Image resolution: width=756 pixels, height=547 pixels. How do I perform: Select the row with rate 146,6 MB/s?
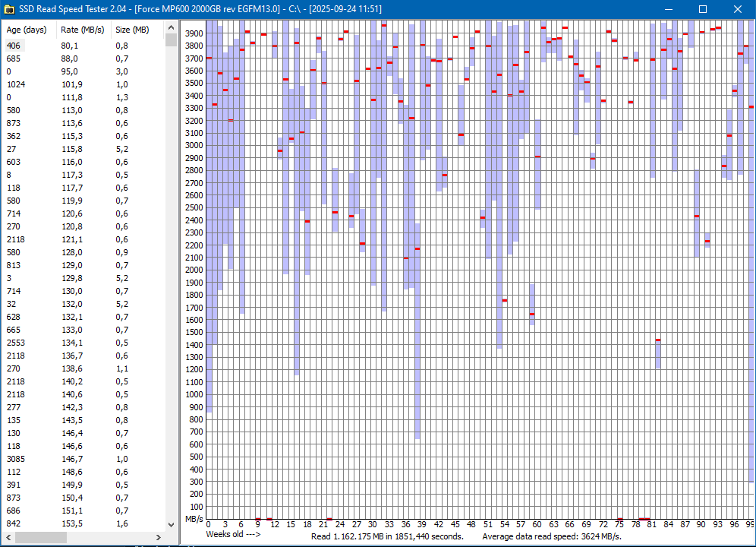pyautogui.click(x=83, y=446)
